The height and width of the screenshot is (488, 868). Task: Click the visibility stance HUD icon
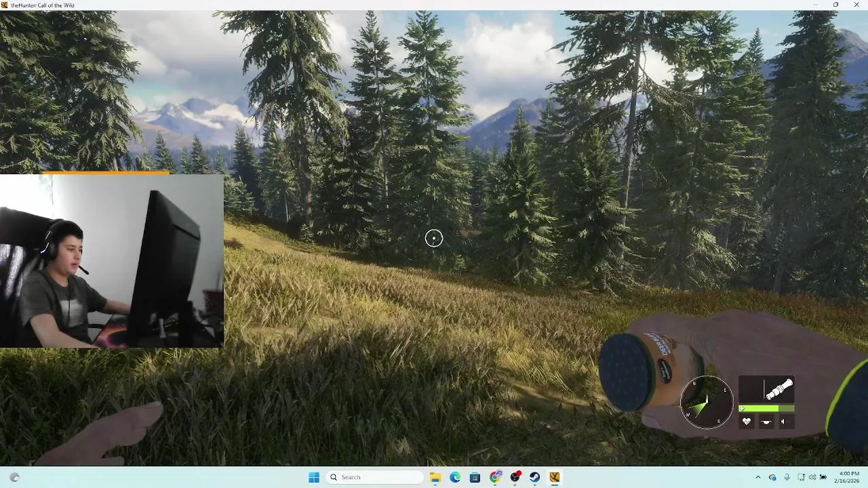(766, 422)
